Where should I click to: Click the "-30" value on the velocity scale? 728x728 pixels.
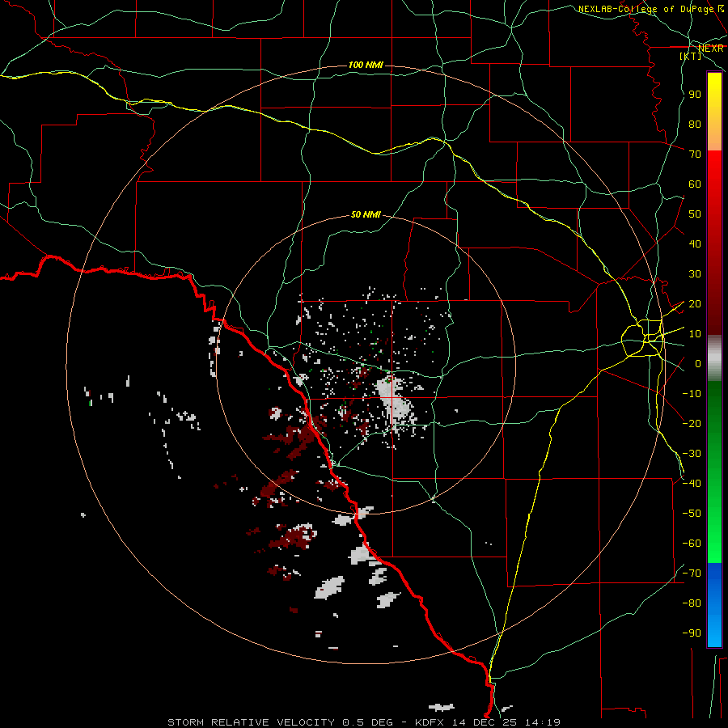click(x=692, y=454)
